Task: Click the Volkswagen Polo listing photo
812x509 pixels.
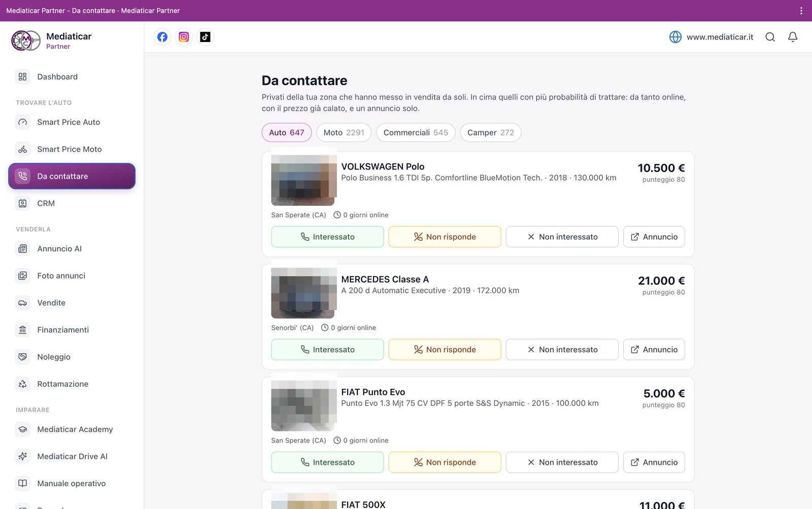Action: (x=304, y=180)
